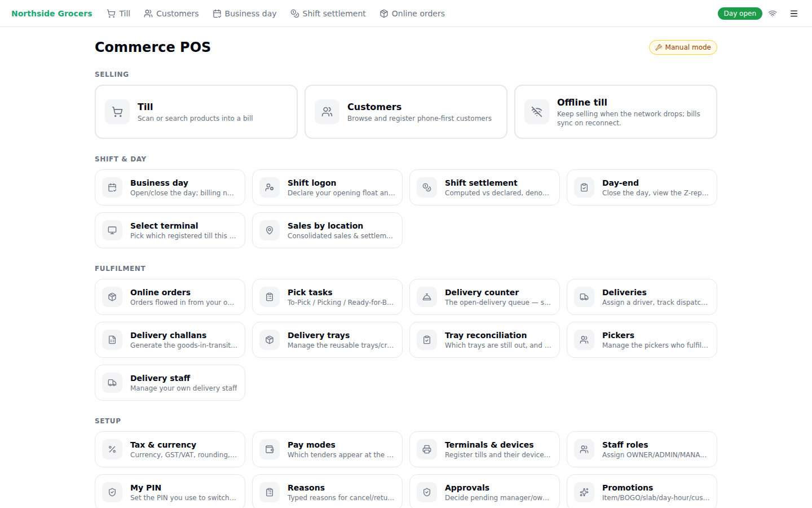Click the Delivery counter bell icon
The width and height of the screenshot is (812, 508).
click(427, 297)
